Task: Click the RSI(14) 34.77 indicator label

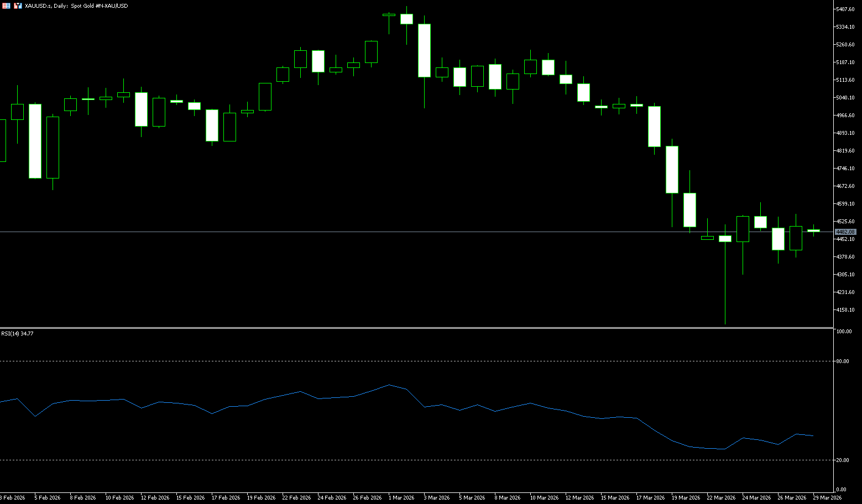Action: click(17, 334)
